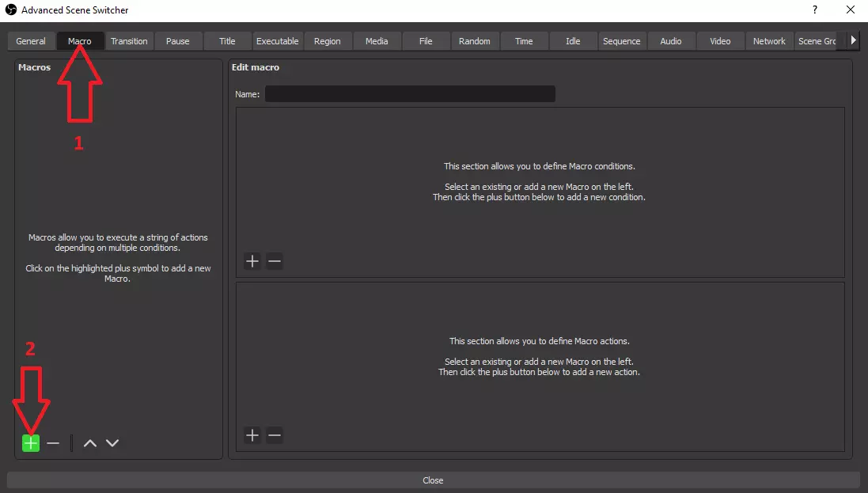Select the Media tab
This screenshot has width=868, height=493.
coord(377,41)
